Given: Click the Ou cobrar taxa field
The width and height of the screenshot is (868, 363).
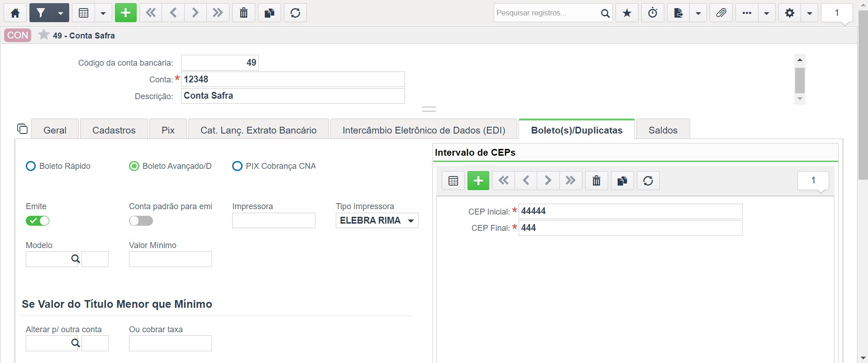Looking at the screenshot, I should pyautogui.click(x=170, y=343).
